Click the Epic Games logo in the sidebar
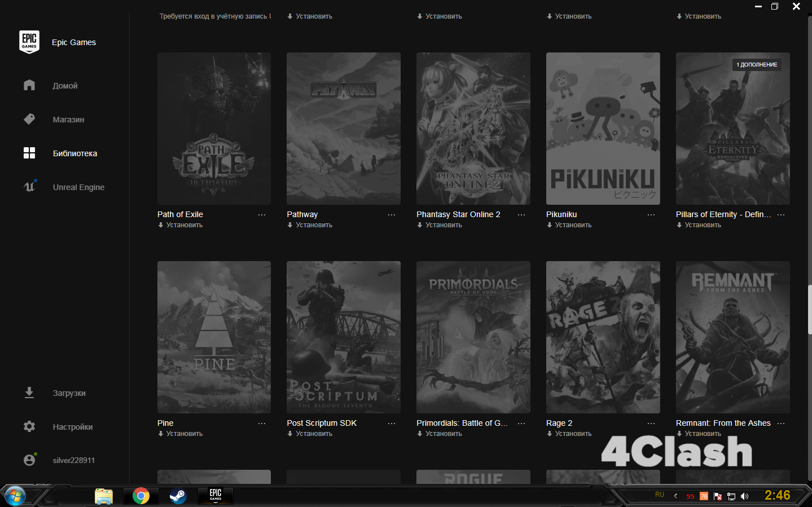 click(x=29, y=42)
